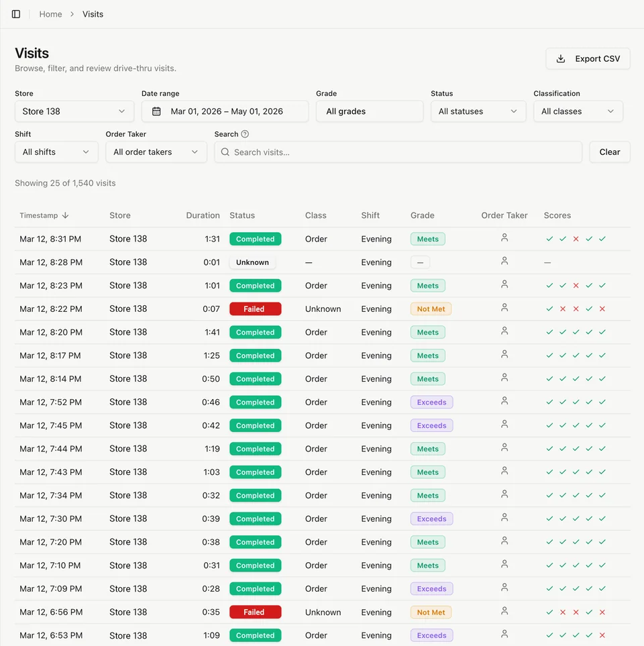Click the Exceeds grade at 6:53 PM

coord(432,635)
